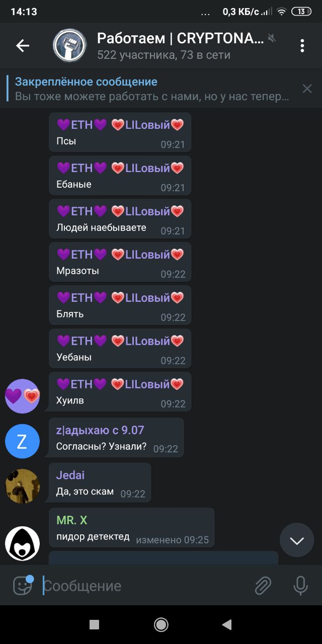Tap the Android recent apps square
The height and width of the screenshot is (644, 322).
pyautogui.click(x=94, y=624)
